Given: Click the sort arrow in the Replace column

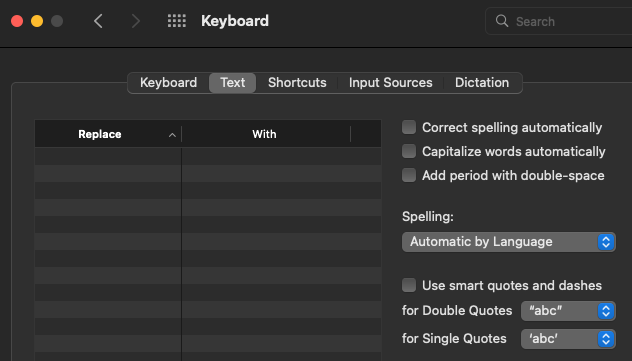Looking at the screenshot, I should (172, 135).
